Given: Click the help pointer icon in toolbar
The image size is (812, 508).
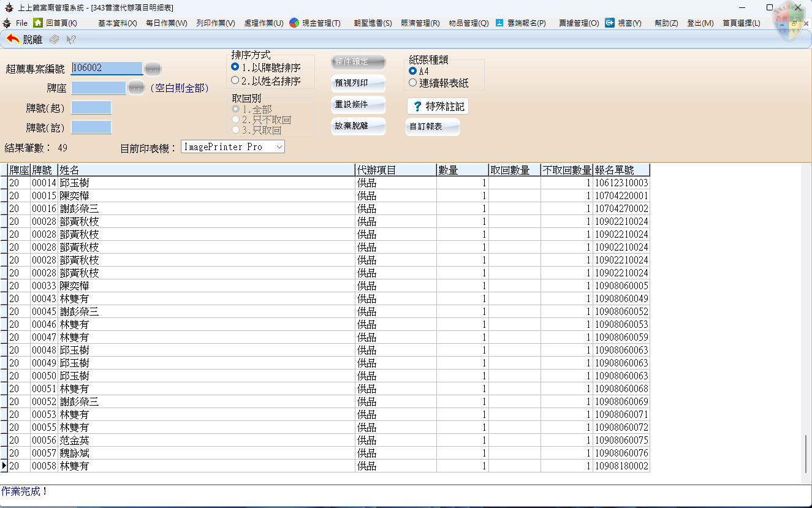Looking at the screenshot, I should coord(71,39).
